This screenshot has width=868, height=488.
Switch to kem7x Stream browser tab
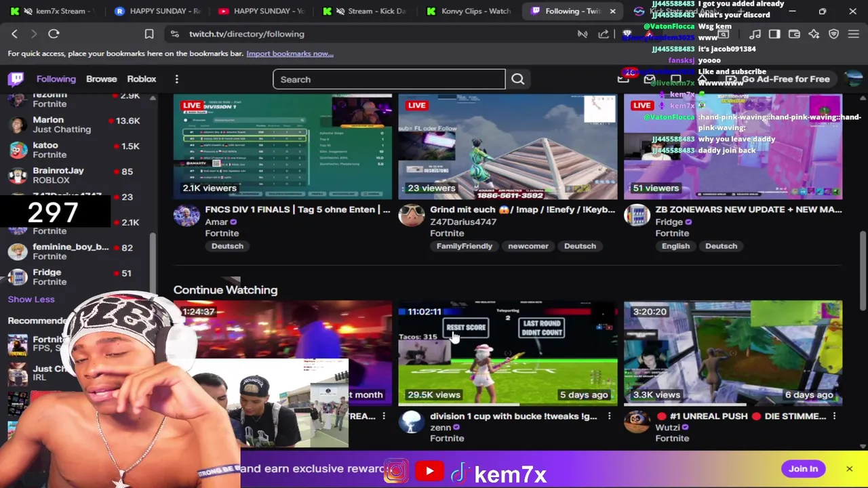pyautogui.click(x=53, y=11)
